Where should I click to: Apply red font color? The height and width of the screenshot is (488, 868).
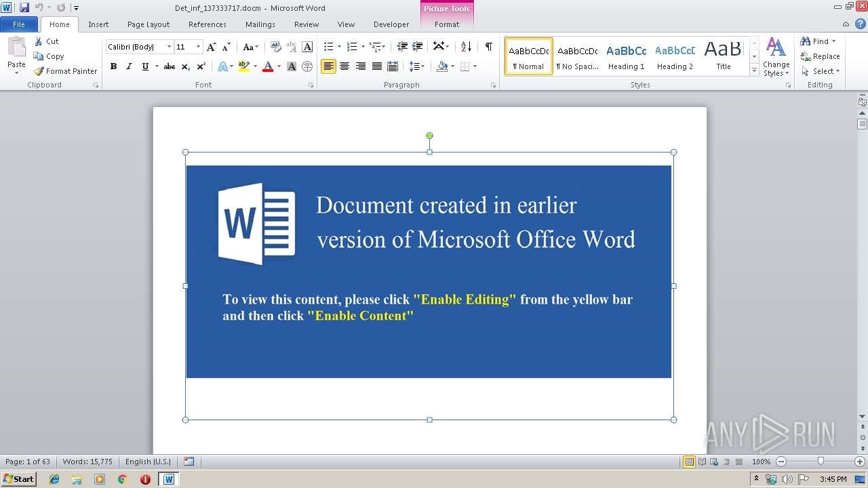268,66
